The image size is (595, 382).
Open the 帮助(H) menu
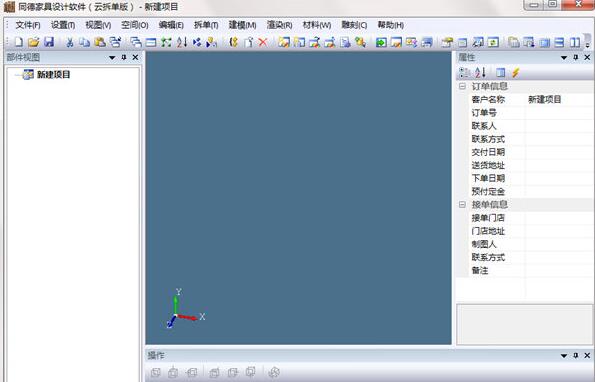pos(390,25)
